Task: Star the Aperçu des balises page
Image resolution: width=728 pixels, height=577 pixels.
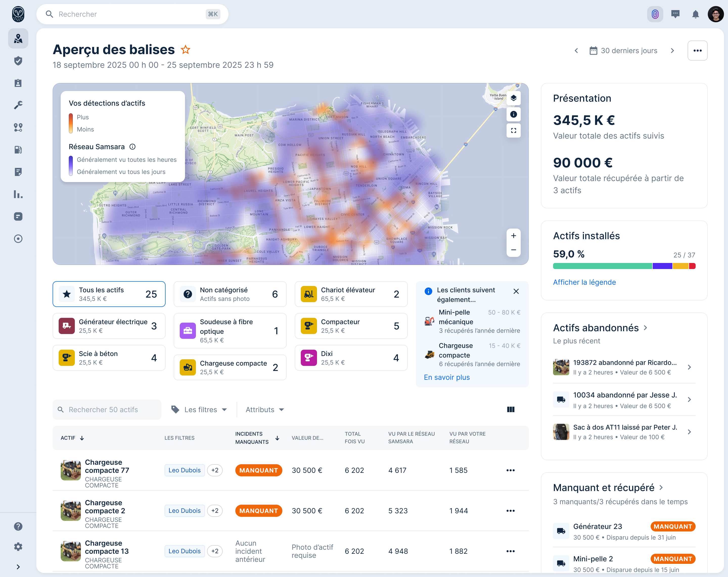Action: [x=185, y=49]
